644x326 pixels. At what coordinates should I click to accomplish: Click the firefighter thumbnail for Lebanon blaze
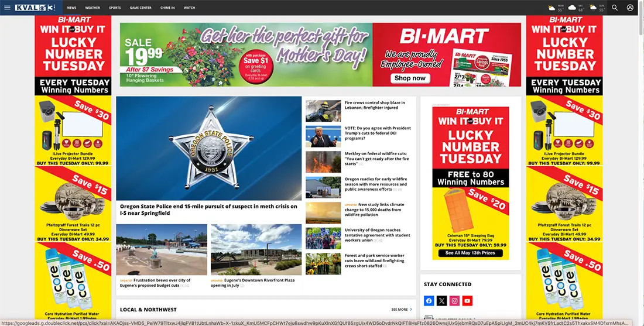(x=323, y=111)
